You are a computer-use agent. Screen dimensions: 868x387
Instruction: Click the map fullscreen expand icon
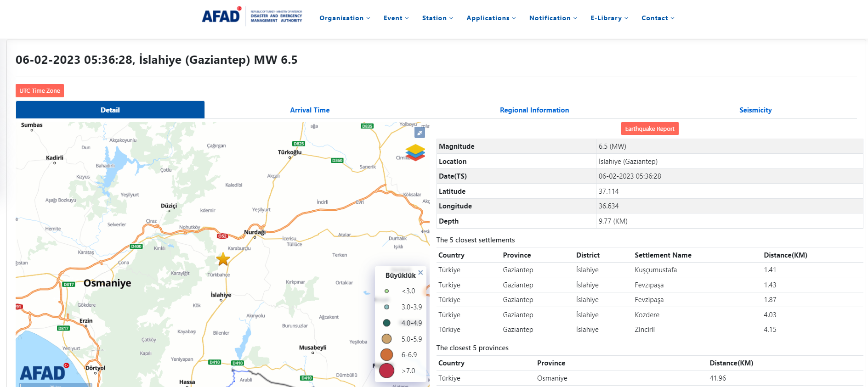420,132
